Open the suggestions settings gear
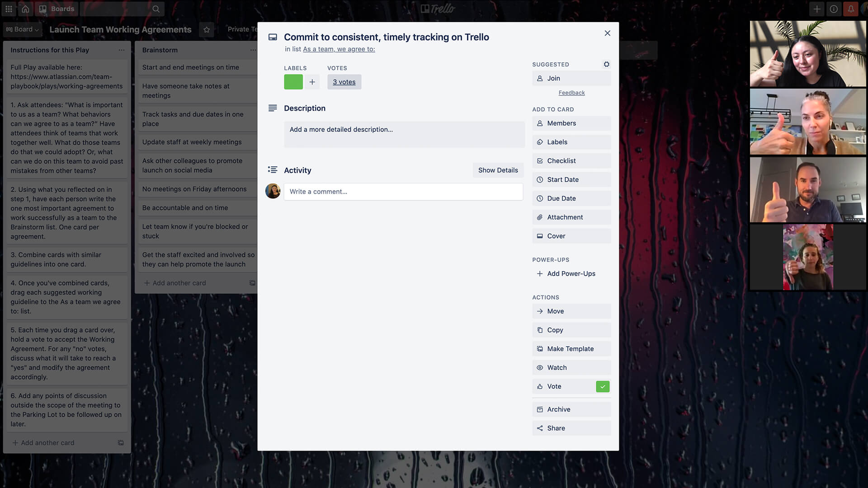 pos(606,64)
